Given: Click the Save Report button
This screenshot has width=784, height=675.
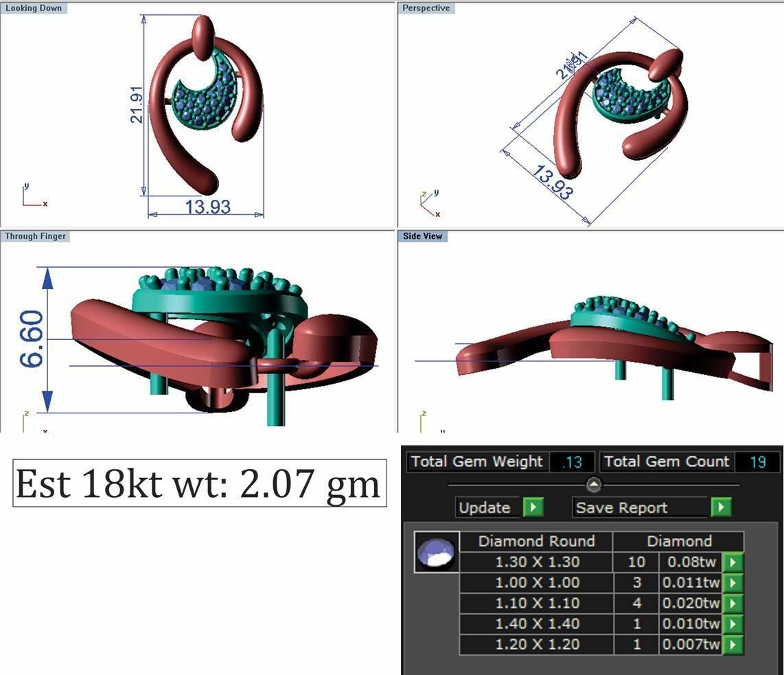Looking at the screenshot, I should [641, 507].
